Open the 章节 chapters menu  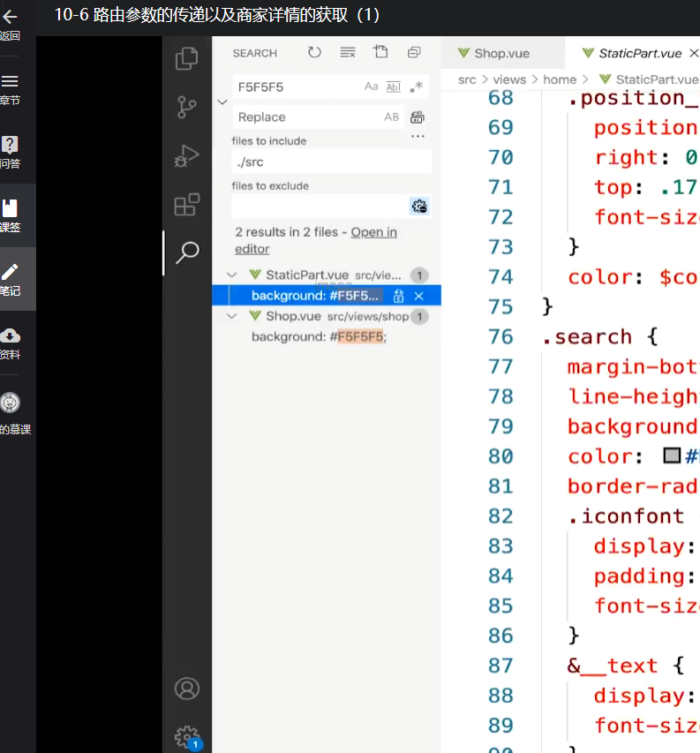10,89
